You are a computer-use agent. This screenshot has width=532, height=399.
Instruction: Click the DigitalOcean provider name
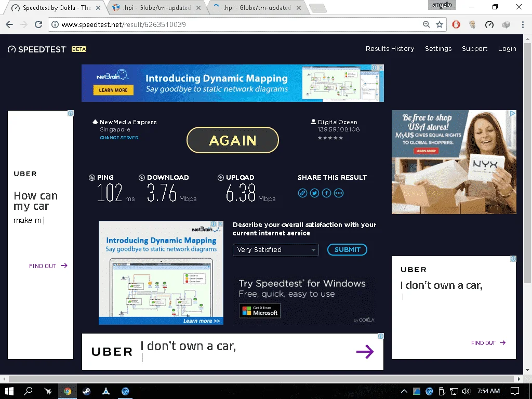[x=337, y=122]
